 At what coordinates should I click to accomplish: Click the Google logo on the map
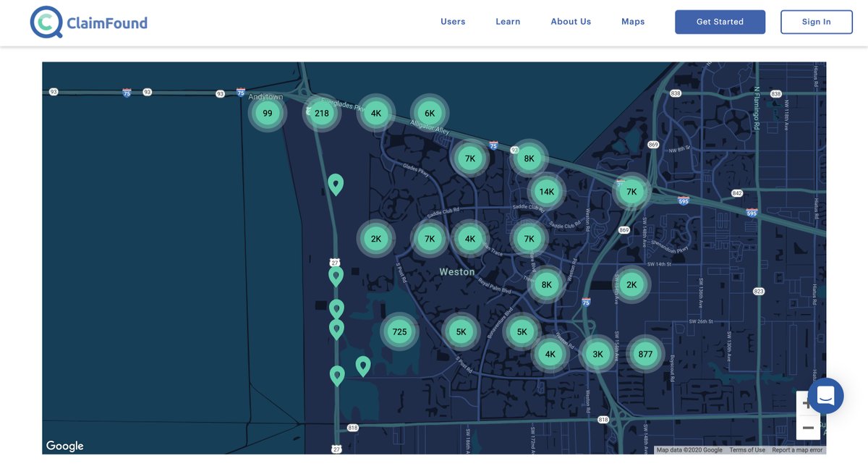[65, 446]
